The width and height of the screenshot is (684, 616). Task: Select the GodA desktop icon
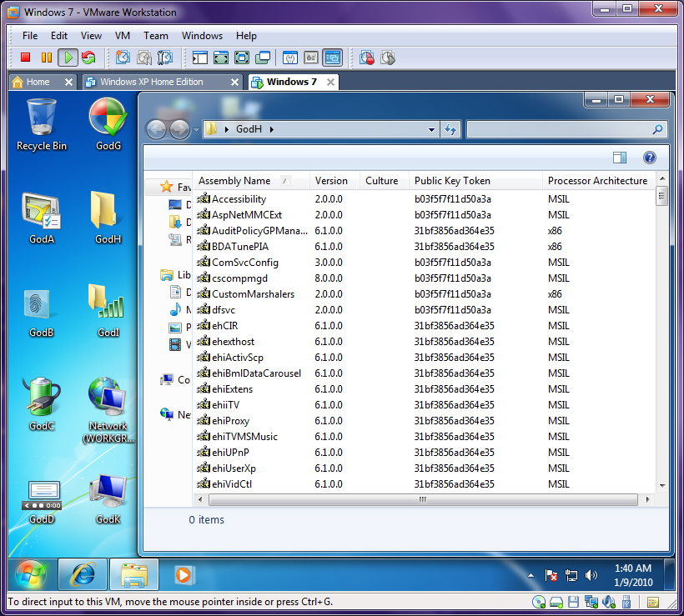(42, 218)
